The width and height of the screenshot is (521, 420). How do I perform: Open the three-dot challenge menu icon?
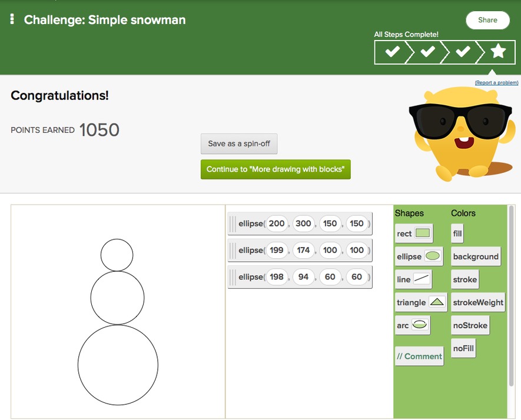point(12,19)
